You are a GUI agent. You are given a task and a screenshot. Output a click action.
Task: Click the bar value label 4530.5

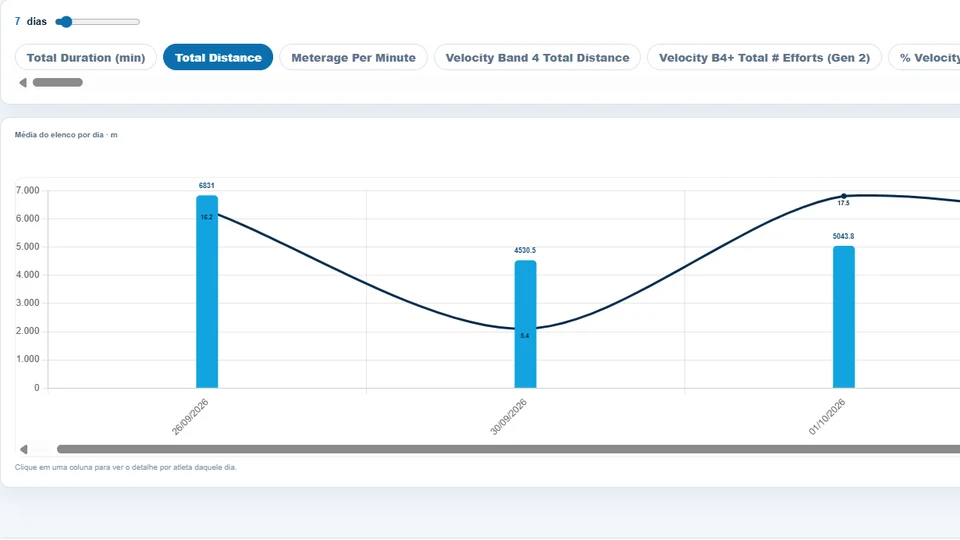click(x=525, y=250)
